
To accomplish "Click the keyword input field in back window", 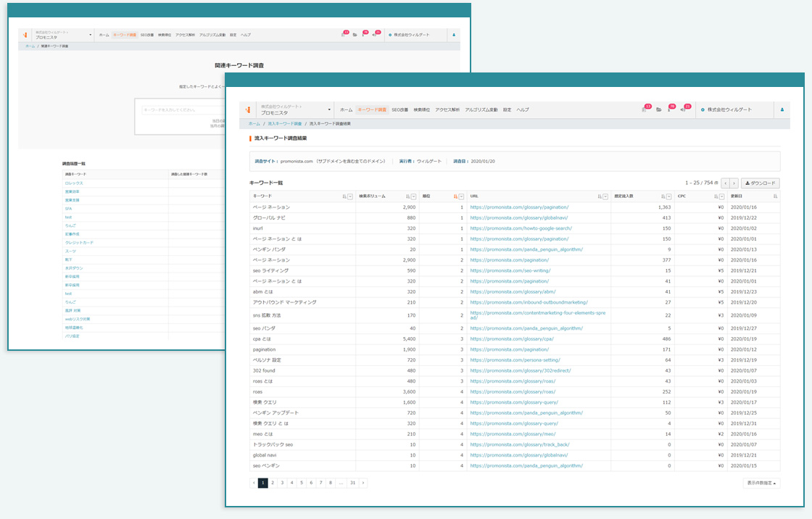I will (183, 109).
